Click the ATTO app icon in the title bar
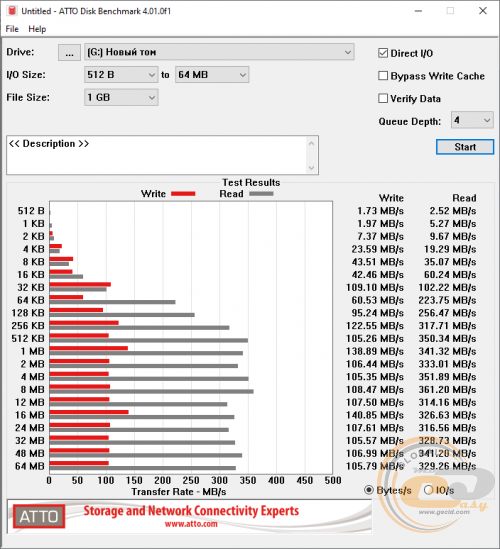The width and height of the screenshot is (500, 549). 12,11
